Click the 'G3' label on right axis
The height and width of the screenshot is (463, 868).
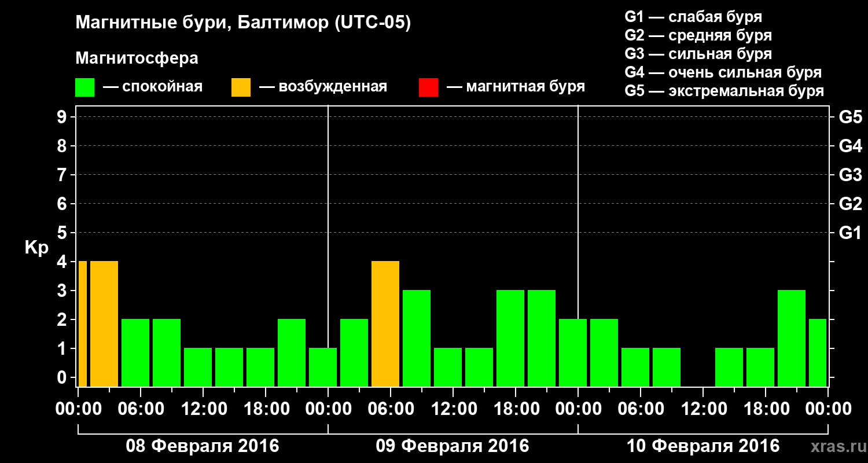click(850, 175)
